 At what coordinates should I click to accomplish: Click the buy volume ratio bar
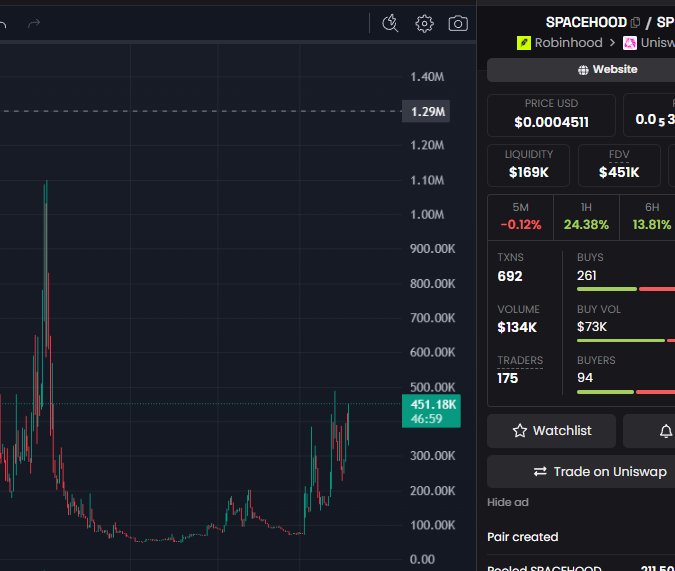pyautogui.click(x=626, y=341)
